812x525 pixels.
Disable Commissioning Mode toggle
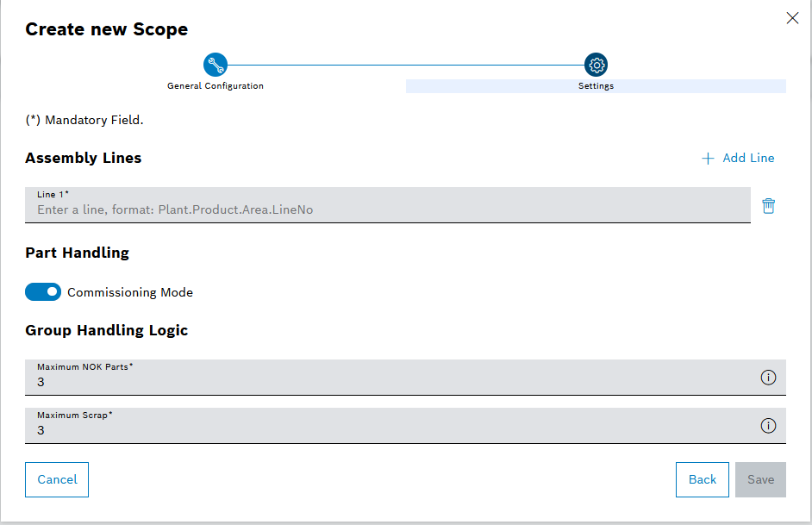point(43,291)
